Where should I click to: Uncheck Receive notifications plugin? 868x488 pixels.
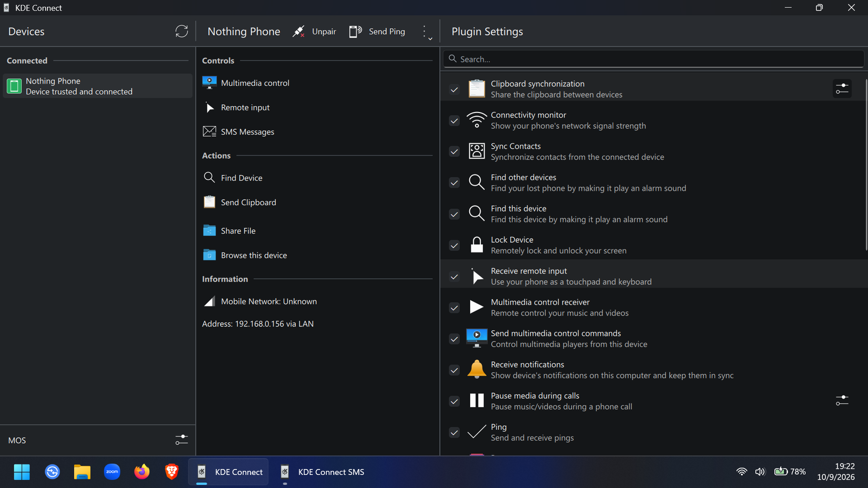tap(455, 370)
